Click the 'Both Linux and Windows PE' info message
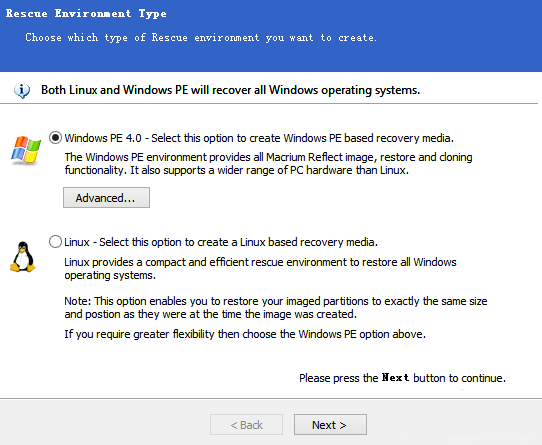This screenshot has height=445, width=542. pos(231,90)
